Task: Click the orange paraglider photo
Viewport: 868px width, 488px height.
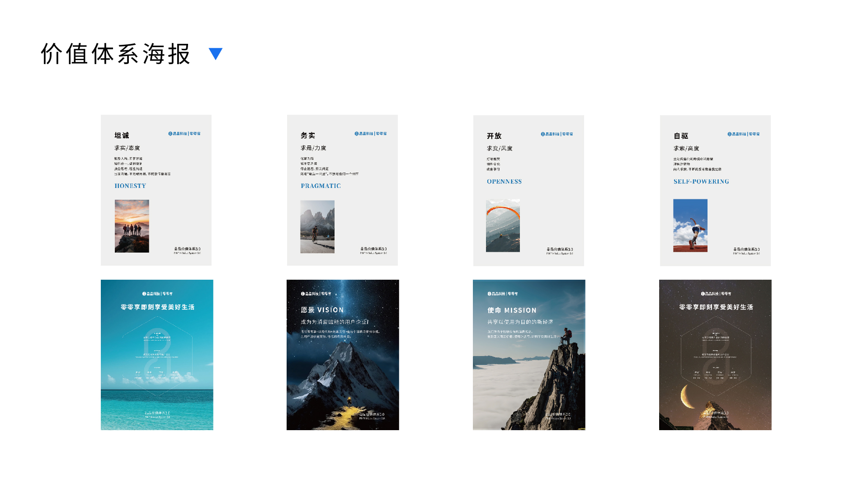Action: 503,225
